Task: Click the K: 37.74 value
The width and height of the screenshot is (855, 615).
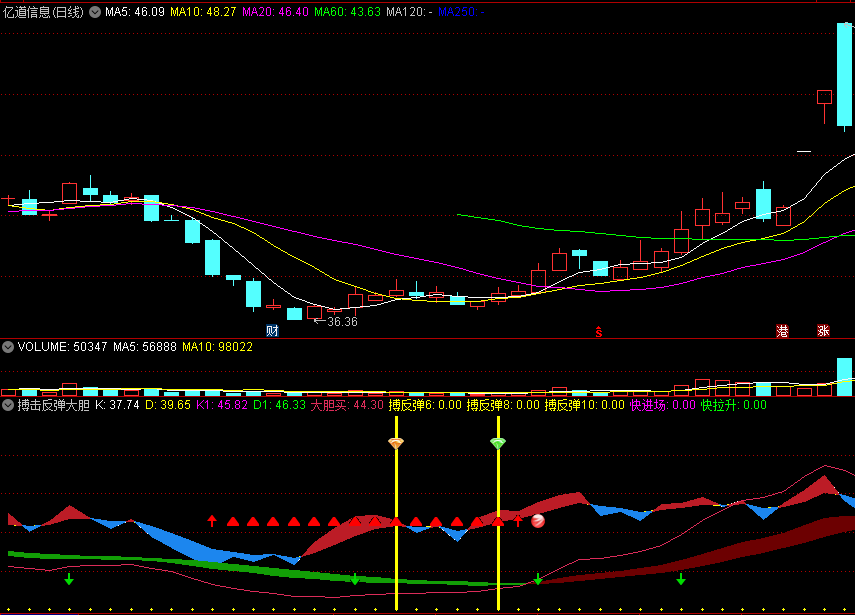Action: (117, 405)
